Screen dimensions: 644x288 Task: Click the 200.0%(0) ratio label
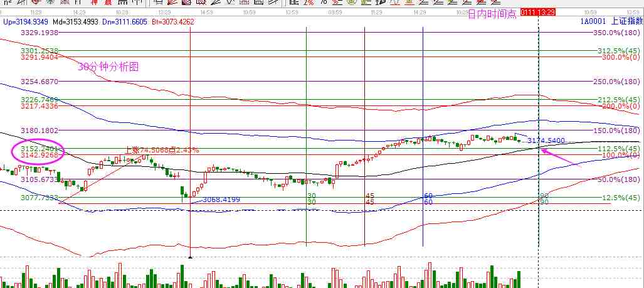click(x=621, y=106)
